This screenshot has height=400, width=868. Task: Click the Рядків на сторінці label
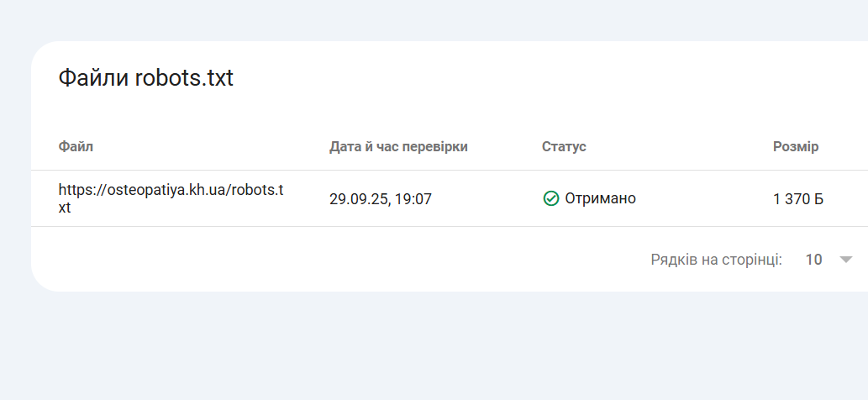point(716,260)
